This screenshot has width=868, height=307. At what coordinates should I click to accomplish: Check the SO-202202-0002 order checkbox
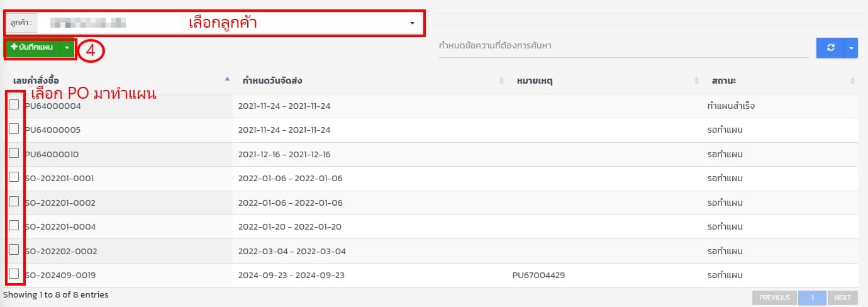pos(14,250)
